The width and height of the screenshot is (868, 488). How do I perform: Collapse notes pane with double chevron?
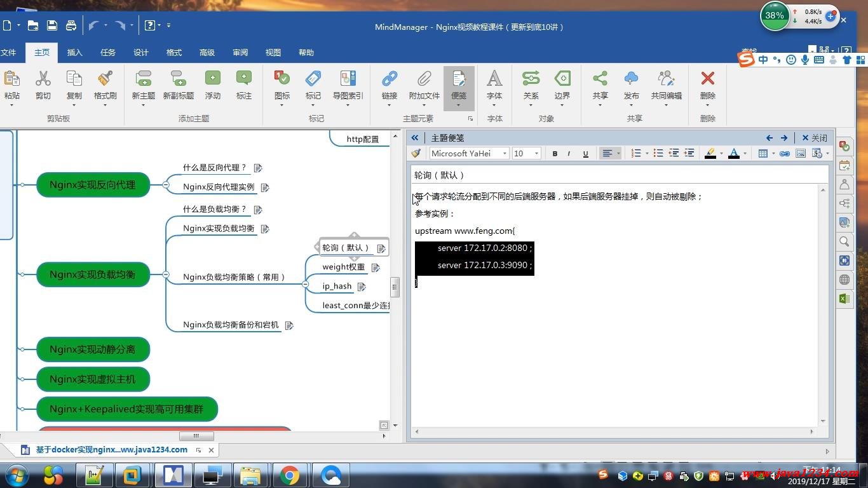point(415,138)
